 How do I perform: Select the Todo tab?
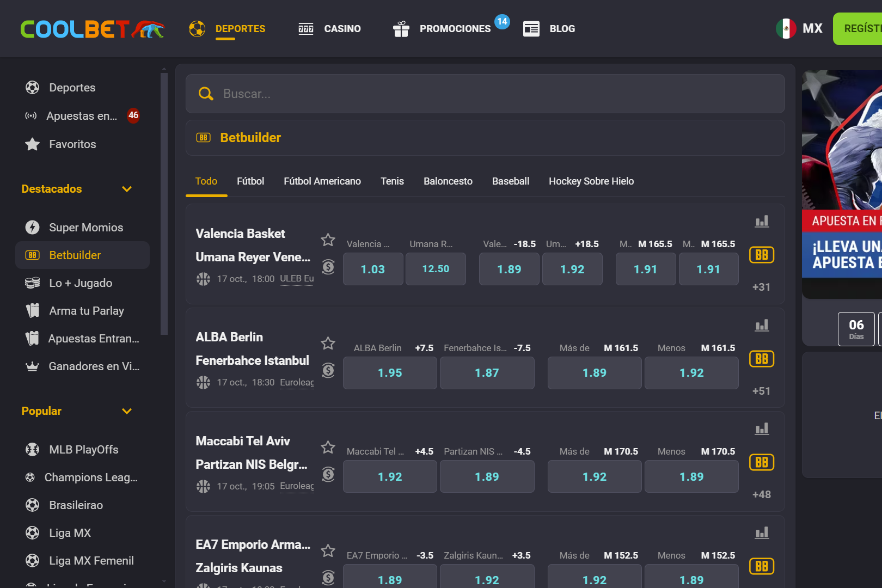(x=206, y=181)
